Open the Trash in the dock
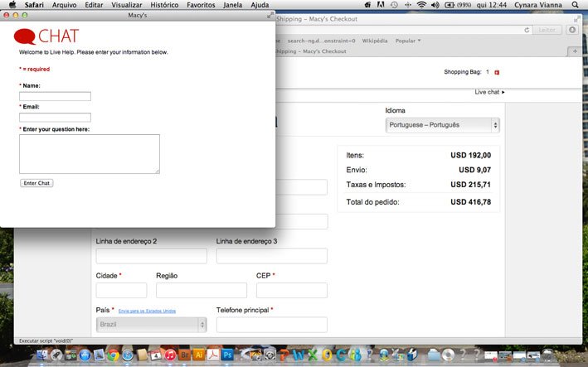 pyautogui.click(x=548, y=355)
